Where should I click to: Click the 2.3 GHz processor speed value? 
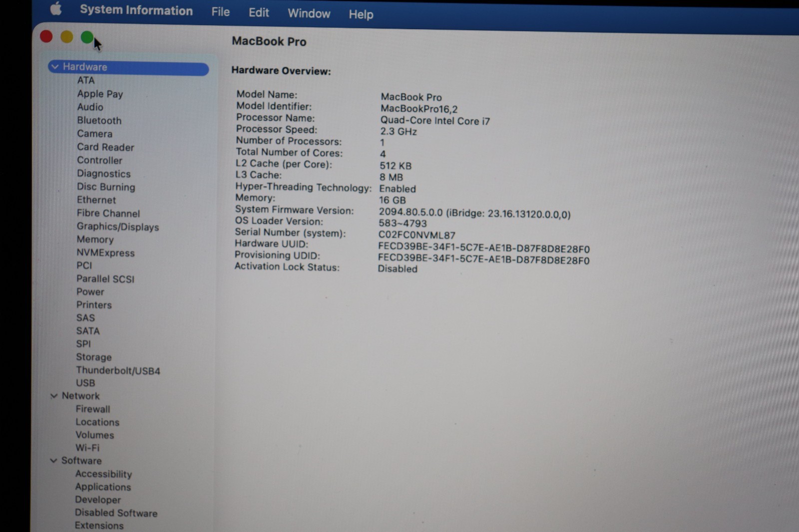(399, 132)
